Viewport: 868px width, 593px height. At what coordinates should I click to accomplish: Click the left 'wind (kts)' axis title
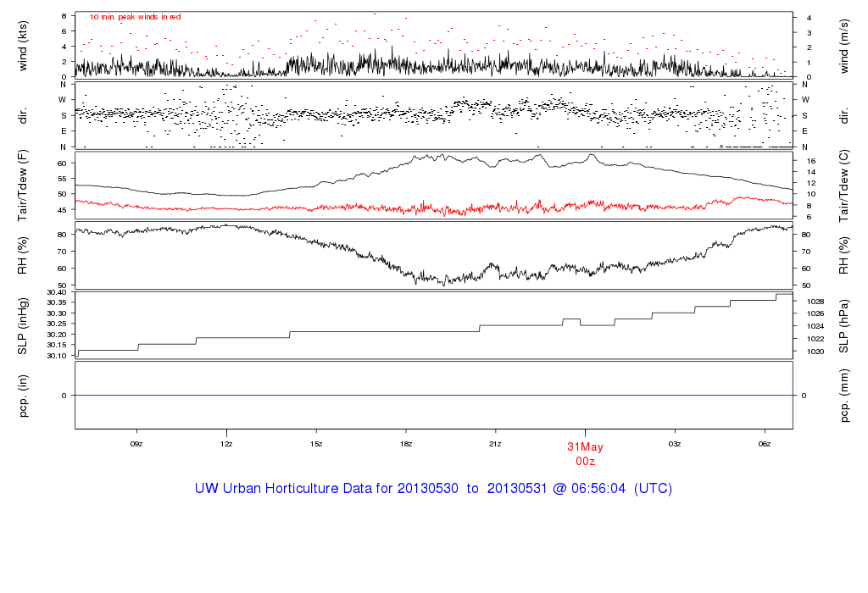(23, 46)
